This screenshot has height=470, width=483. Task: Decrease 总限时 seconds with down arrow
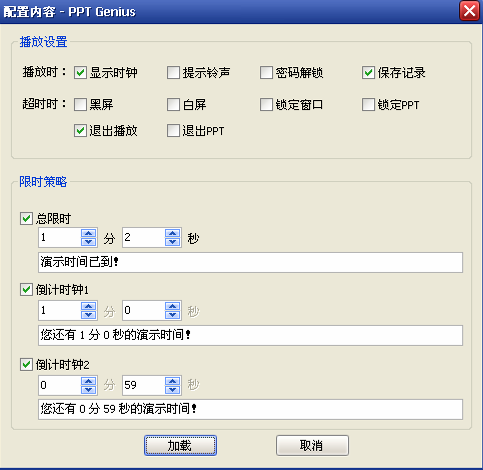(x=173, y=242)
